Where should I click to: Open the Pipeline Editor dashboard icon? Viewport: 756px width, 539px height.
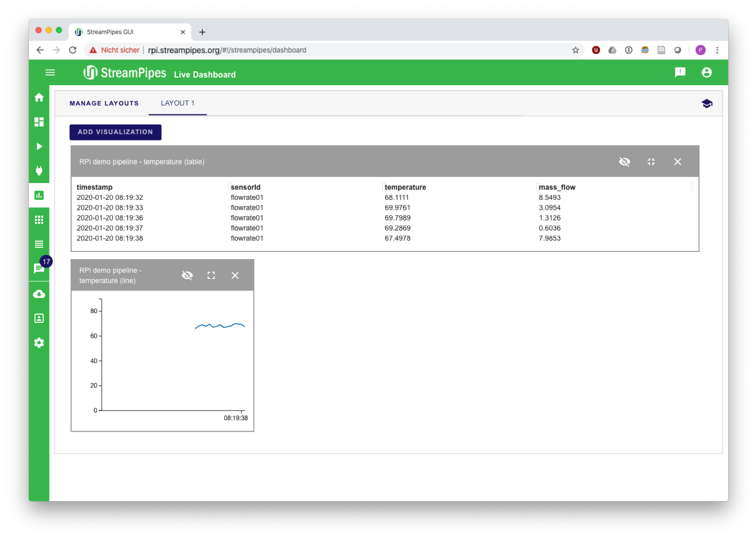[39, 122]
